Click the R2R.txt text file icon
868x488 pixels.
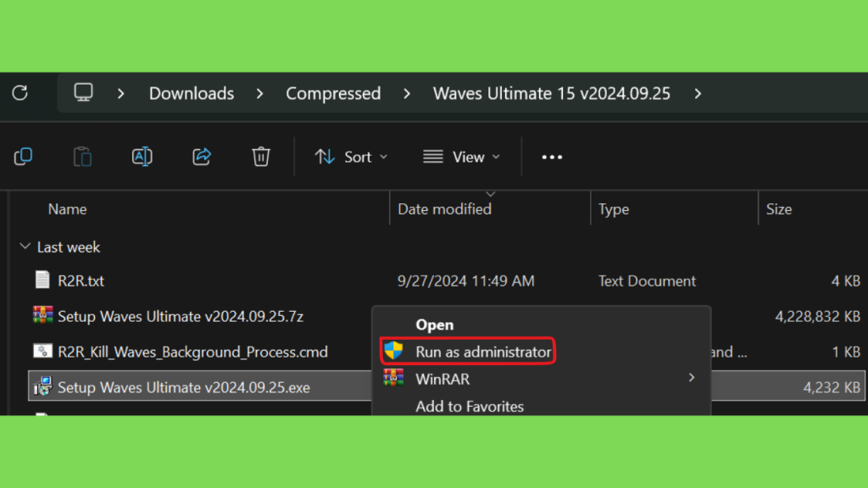(42, 280)
